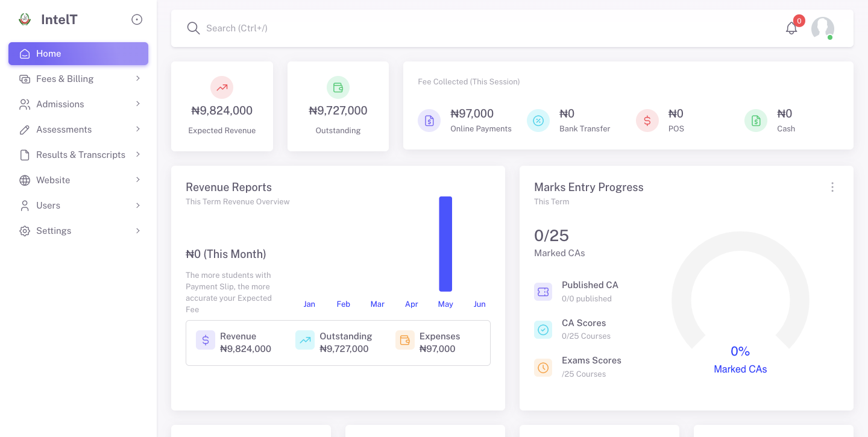Expand Users chevron
This screenshot has width=868, height=437.
pyautogui.click(x=138, y=205)
